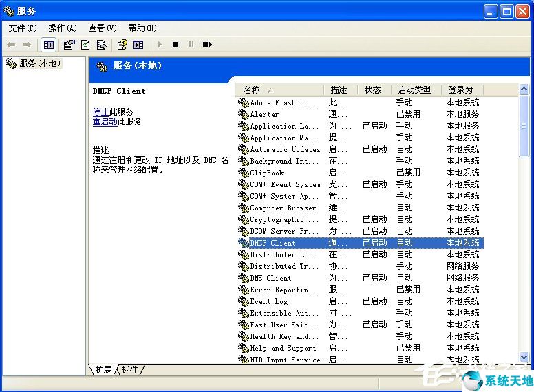Select the ClipBook service icon
This screenshot has width=534, height=392.
click(x=243, y=173)
